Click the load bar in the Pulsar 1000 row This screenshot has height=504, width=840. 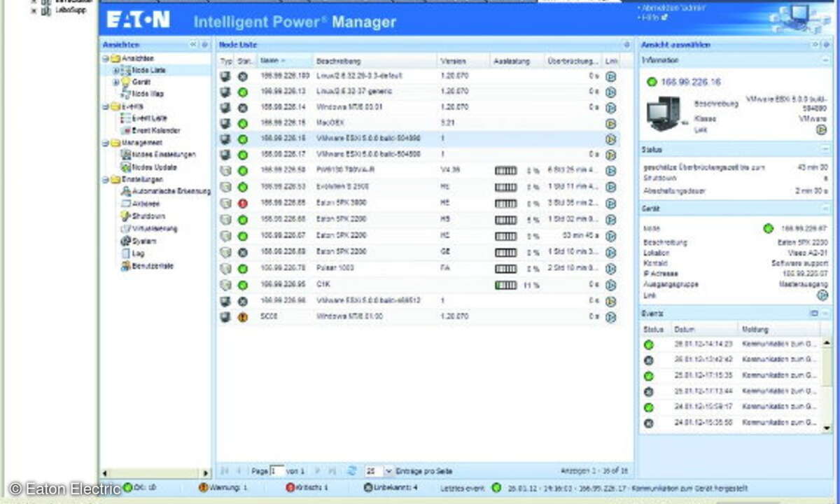tap(506, 268)
